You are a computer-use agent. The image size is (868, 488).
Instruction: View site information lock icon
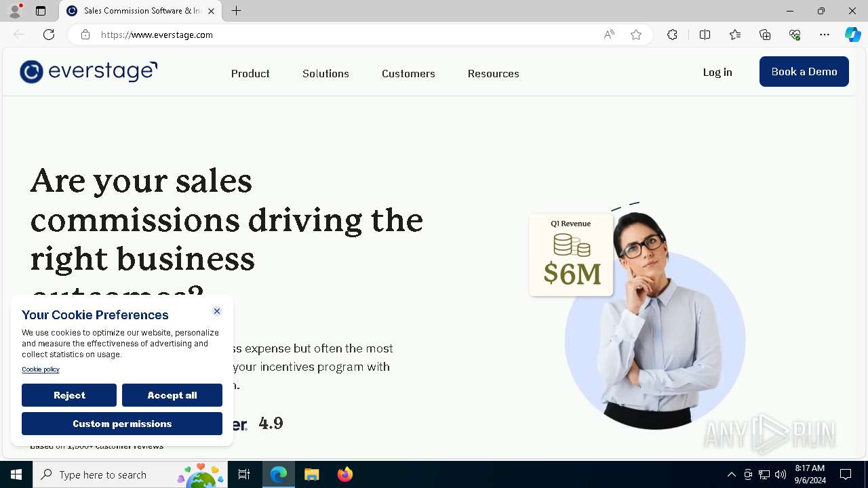pyautogui.click(x=85, y=35)
